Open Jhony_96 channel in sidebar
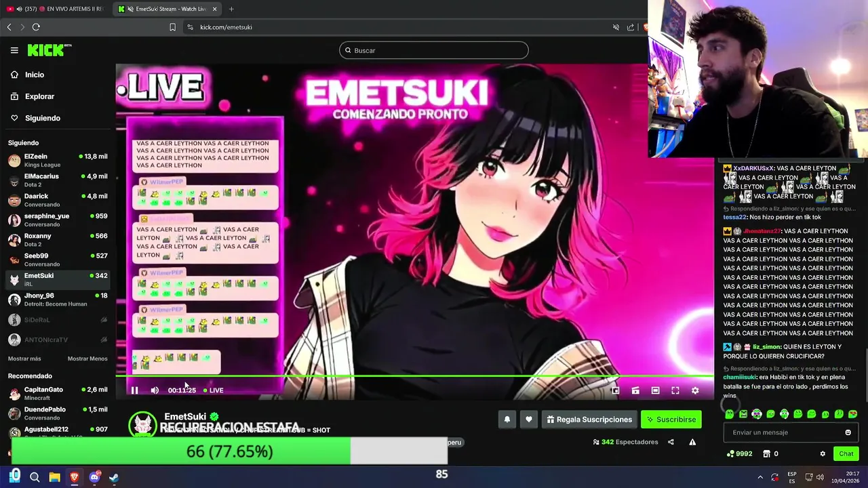Image resolution: width=868 pixels, height=488 pixels. [57, 300]
